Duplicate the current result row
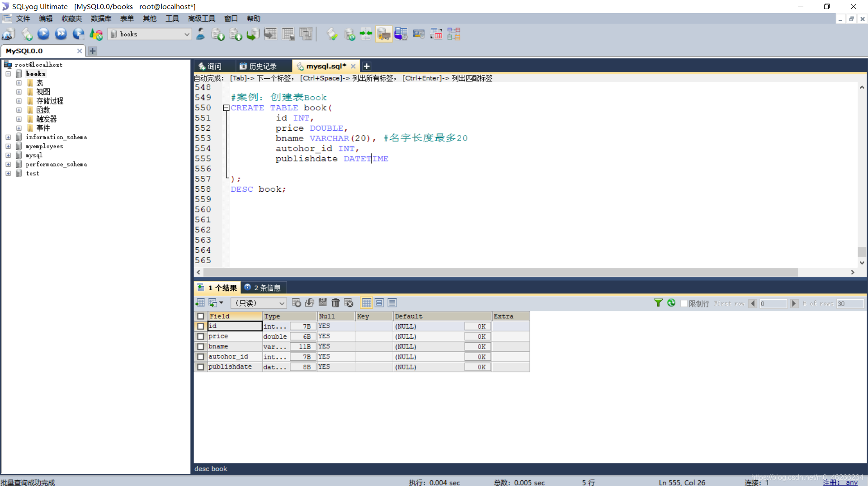 (310, 303)
